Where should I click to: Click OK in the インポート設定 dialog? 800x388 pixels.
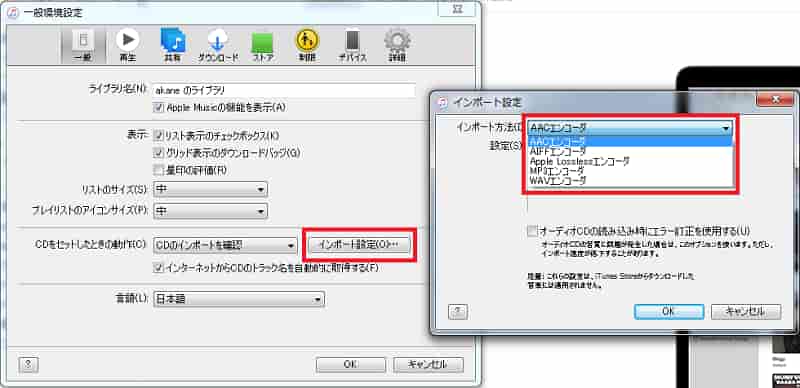[x=669, y=311]
